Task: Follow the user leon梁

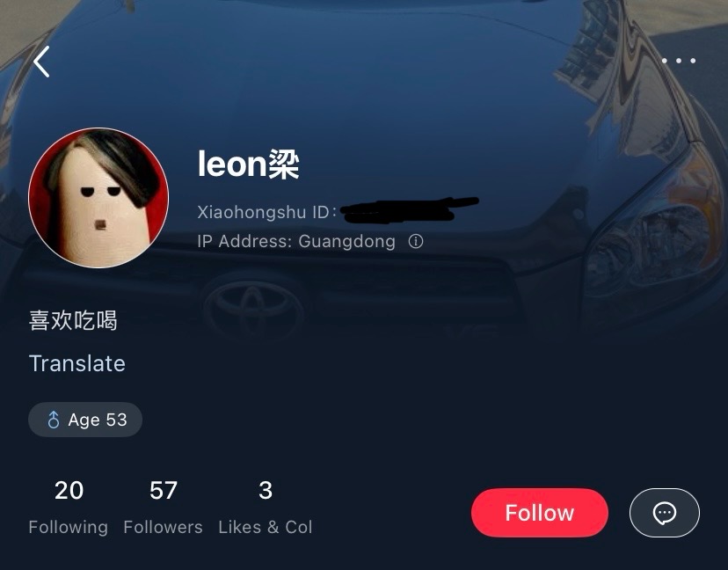Action: pos(540,513)
